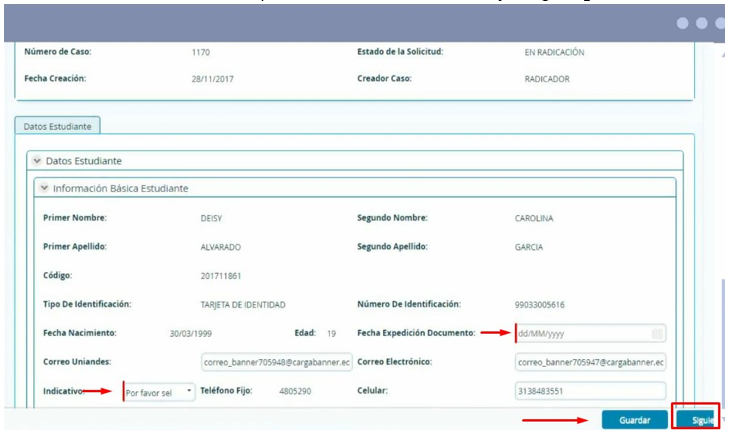
Task: Click the scroll-up arrow at top right
Action: click(723, 54)
